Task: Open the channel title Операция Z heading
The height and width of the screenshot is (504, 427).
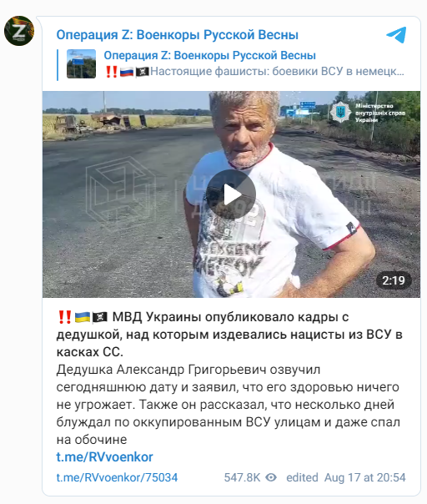Action: tap(178, 35)
